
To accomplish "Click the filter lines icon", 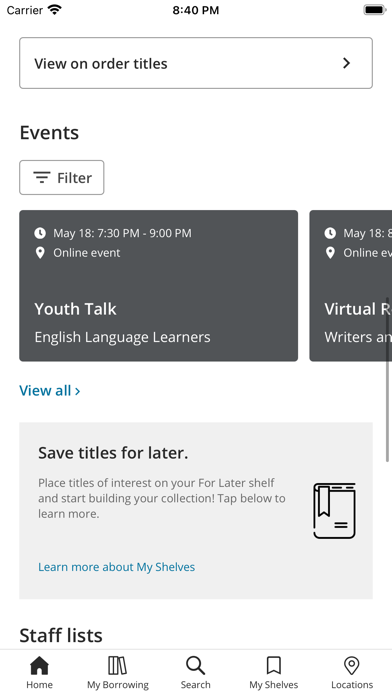I will pos(42,178).
